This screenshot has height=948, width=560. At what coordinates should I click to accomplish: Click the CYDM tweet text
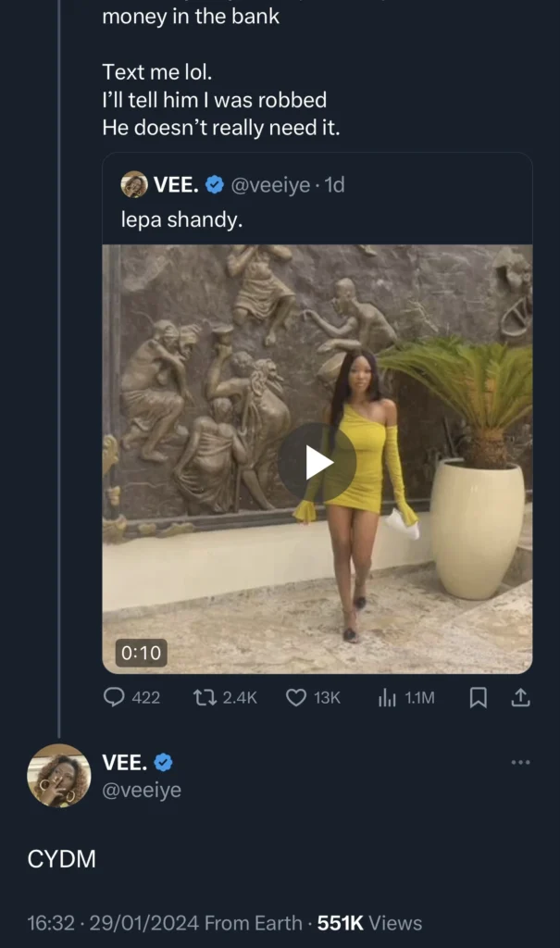[60, 859]
